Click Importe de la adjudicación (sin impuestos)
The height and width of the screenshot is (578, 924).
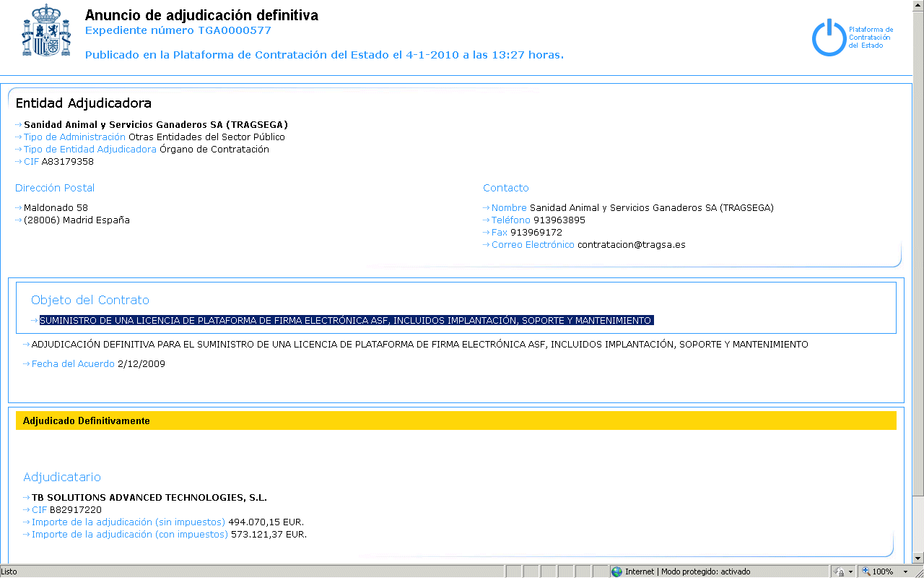(128, 522)
